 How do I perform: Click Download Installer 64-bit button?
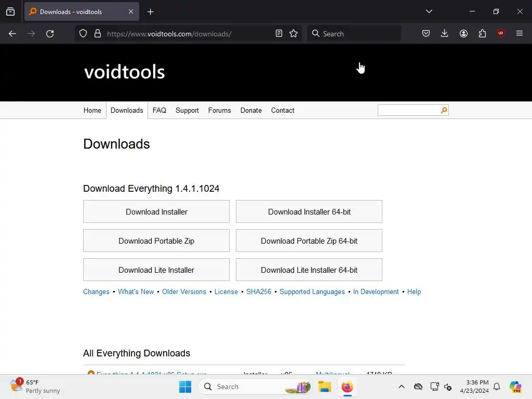click(309, 212)
